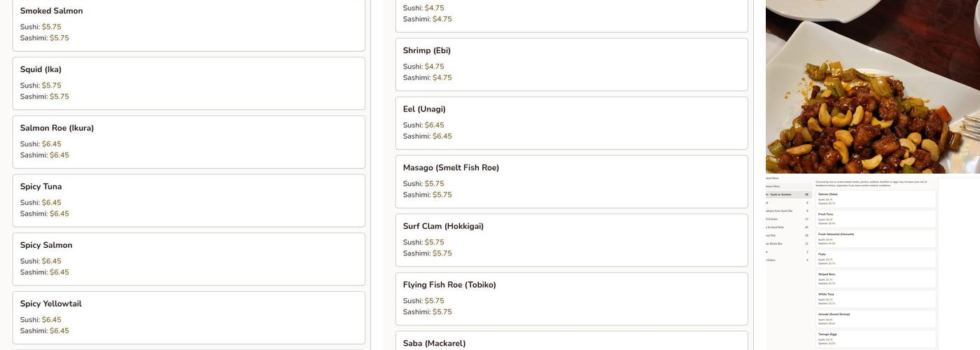Open the Salmon Roe (Ikura) item
980x350 pixels.
click(57, 128)
